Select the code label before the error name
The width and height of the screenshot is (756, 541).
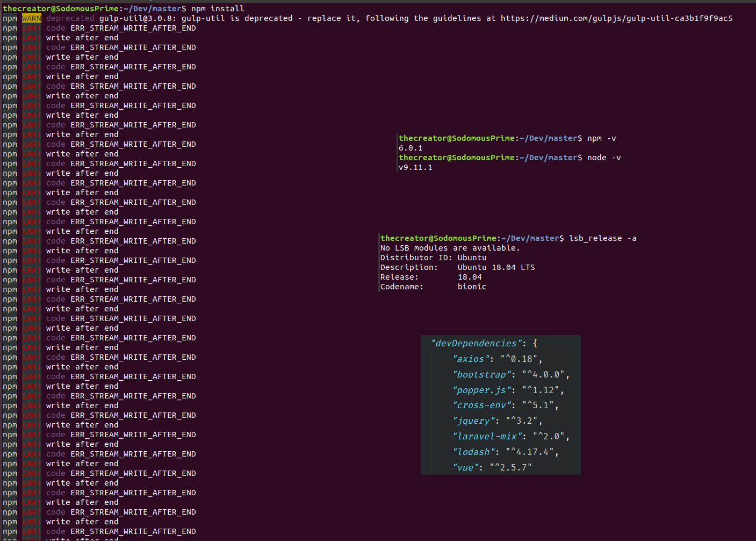[x=55, y=27]
